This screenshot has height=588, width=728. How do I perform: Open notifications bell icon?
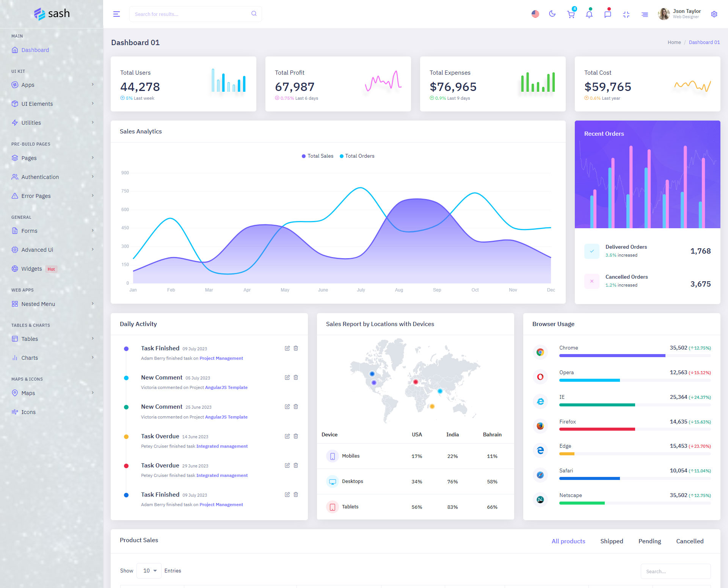(589, 14)
